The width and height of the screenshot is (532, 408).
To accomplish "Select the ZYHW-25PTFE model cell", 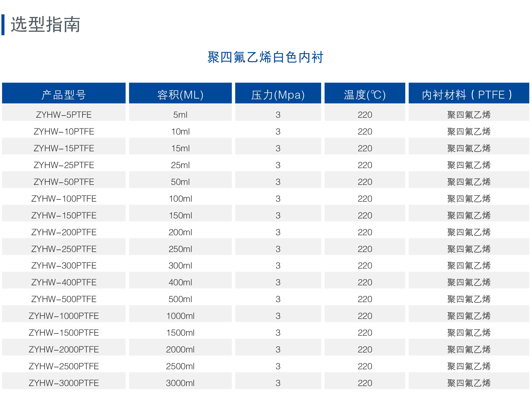I will 64,165.
